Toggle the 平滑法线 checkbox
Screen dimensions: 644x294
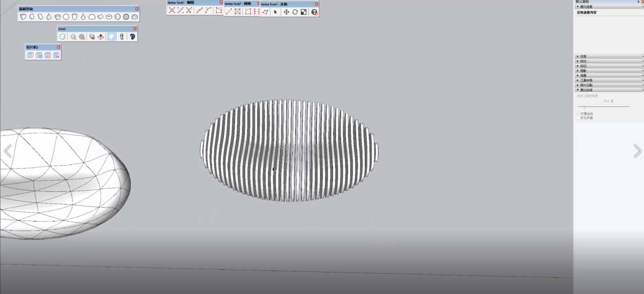578,113
